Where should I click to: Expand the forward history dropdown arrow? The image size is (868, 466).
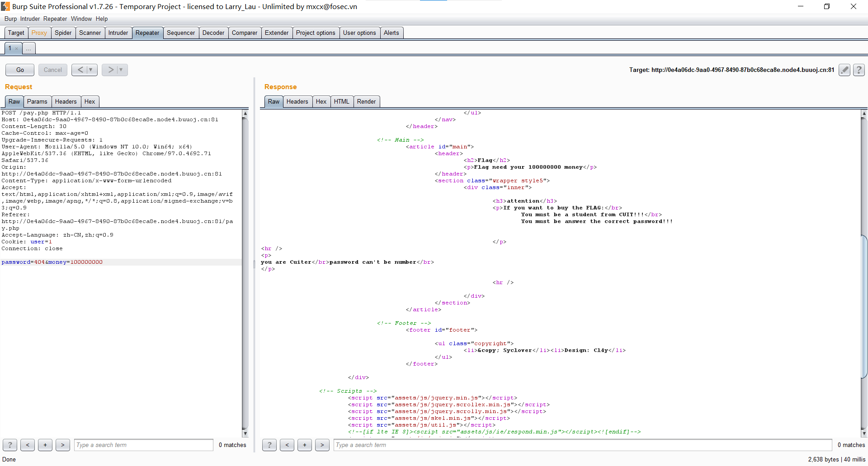point(121,70)
